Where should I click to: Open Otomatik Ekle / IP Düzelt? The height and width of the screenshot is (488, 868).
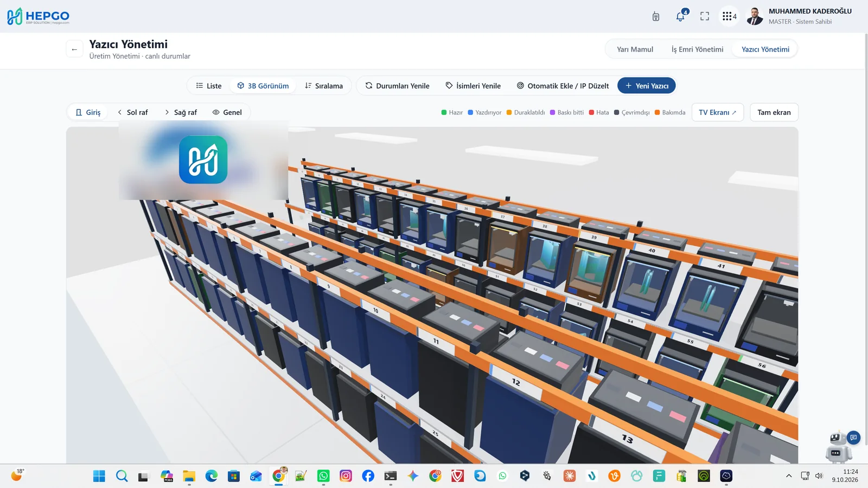click(563, 86)
